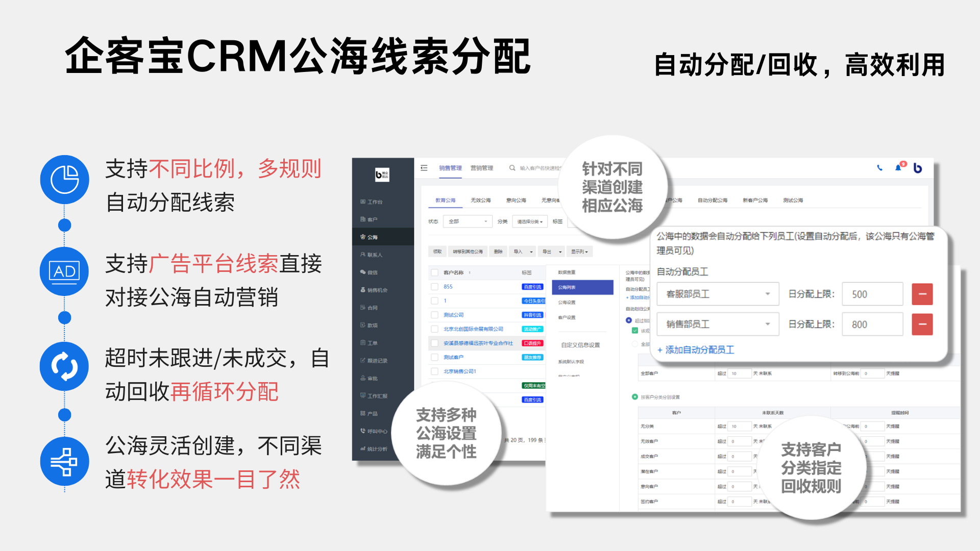Switch to 营销管理 top tab
Image resolution: width=980 pixels, height=551 pixels.
click(x=481, y=168)
